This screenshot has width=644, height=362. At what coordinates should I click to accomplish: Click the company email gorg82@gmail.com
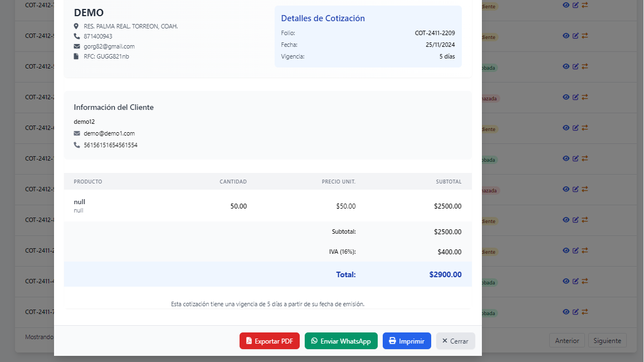coord(109,46)
